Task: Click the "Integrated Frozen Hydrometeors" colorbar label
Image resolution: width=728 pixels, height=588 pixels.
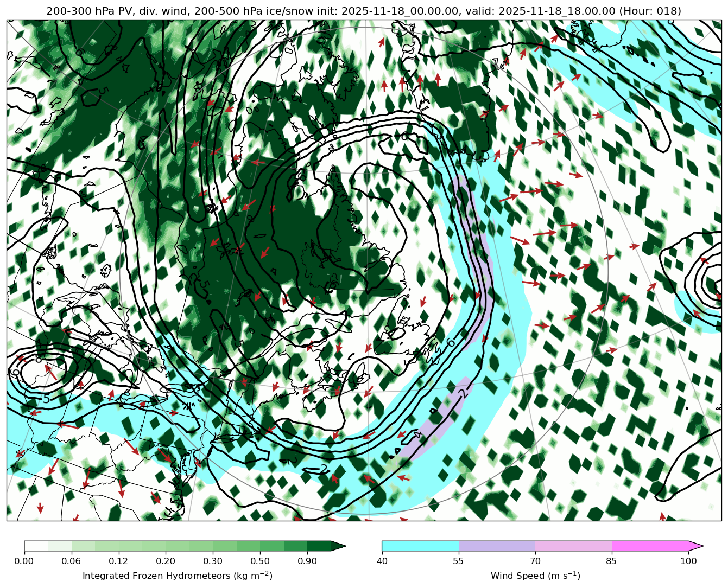Action: pyautogui.click(x=177, y=576)
